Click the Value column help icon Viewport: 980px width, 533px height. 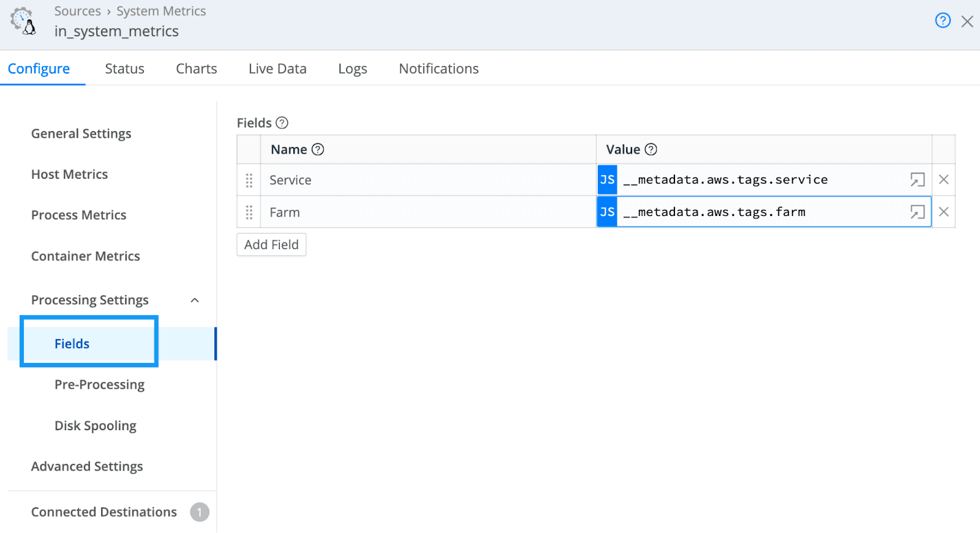tap(651, 149)
